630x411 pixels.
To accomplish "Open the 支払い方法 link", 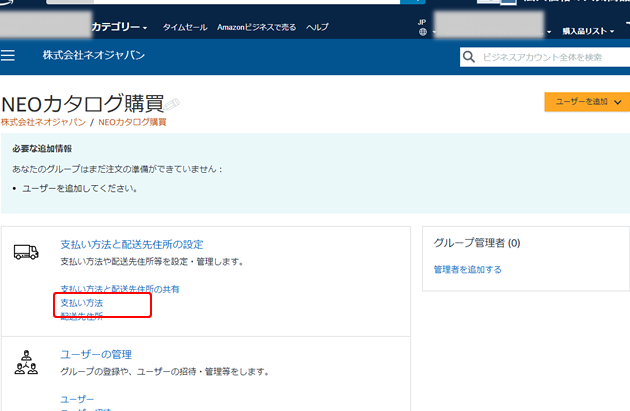I will tap(82, 303).
